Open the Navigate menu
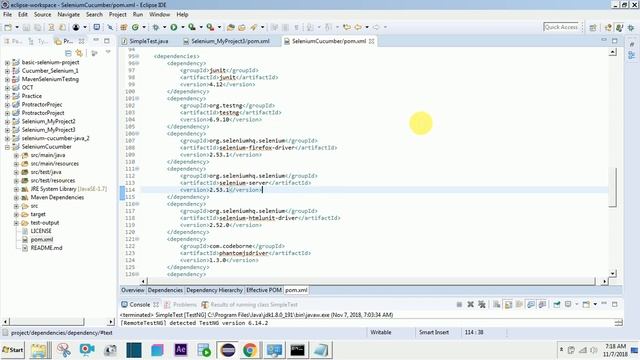 pos(69,14)
